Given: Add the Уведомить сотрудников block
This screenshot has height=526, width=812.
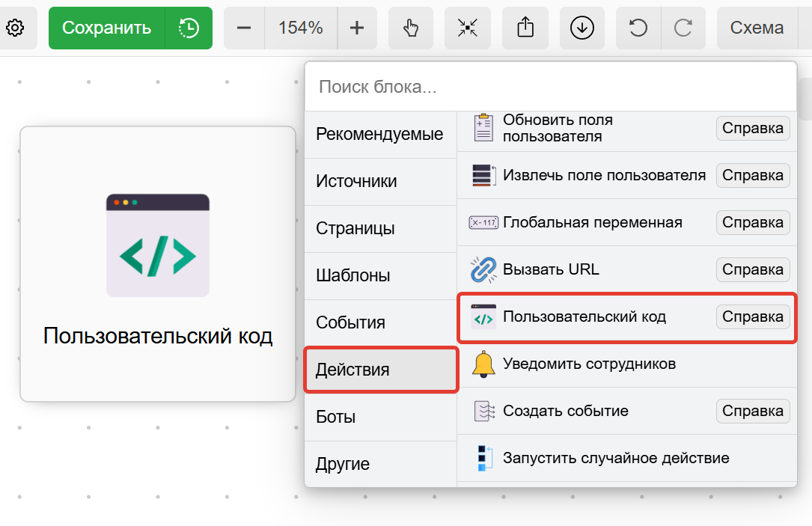Looking at the screenshot, I should (589, 364).
